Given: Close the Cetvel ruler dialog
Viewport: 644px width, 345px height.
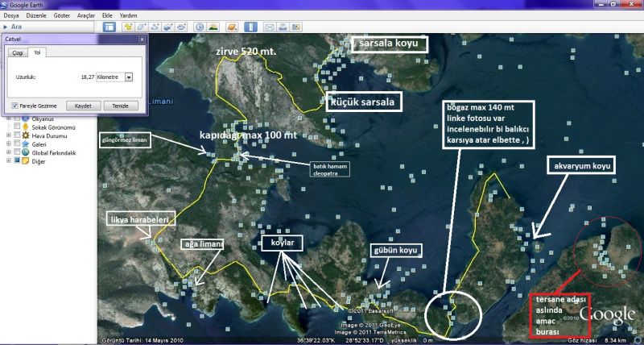Looking at the screenshot, I should click(142, 39).
